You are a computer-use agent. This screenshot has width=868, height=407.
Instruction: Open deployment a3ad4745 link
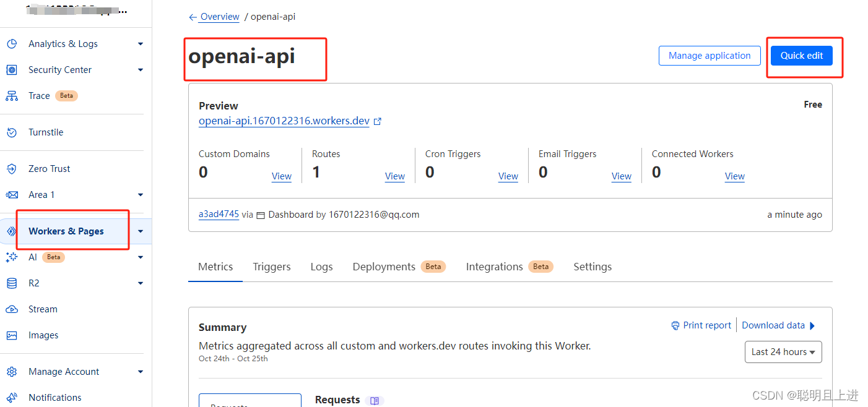[219, 215]
